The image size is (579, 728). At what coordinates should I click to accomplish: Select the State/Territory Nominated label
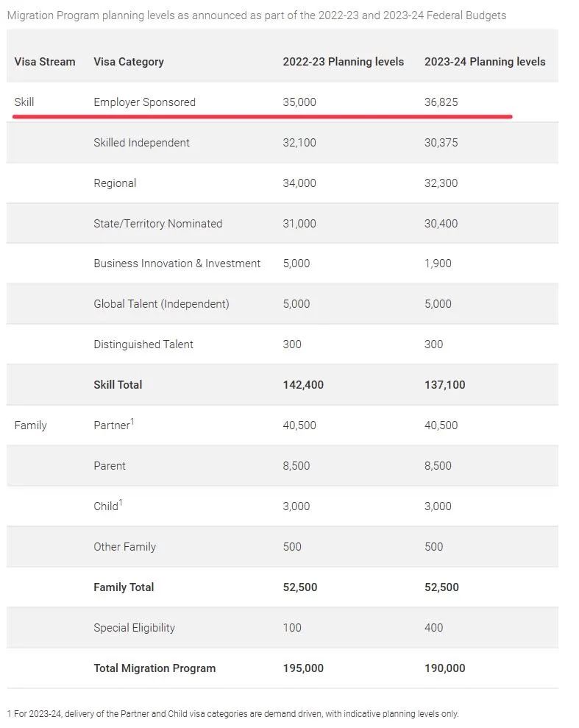157,224
